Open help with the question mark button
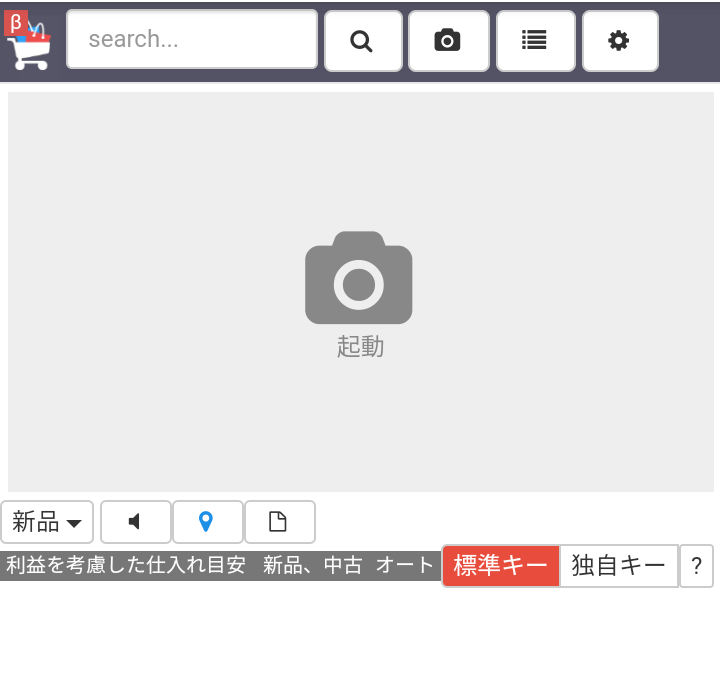The width and height of the screenshot is (720, 685). [x=697, y=566]
